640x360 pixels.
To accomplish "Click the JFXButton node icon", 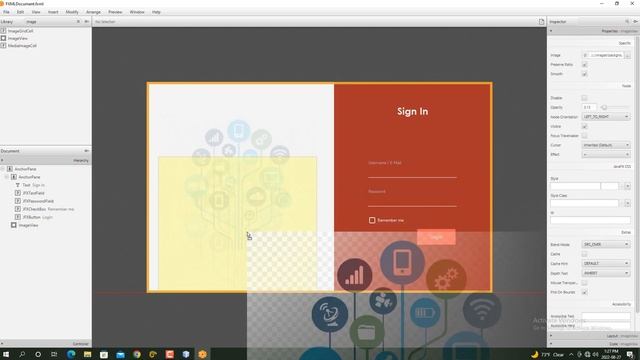I will [18, 217].
